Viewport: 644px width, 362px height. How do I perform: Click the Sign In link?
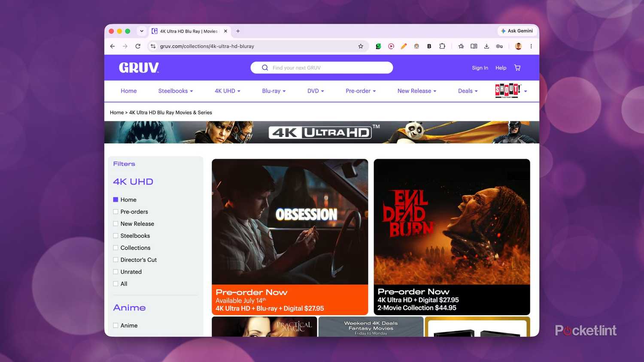(x=480, y=68)
